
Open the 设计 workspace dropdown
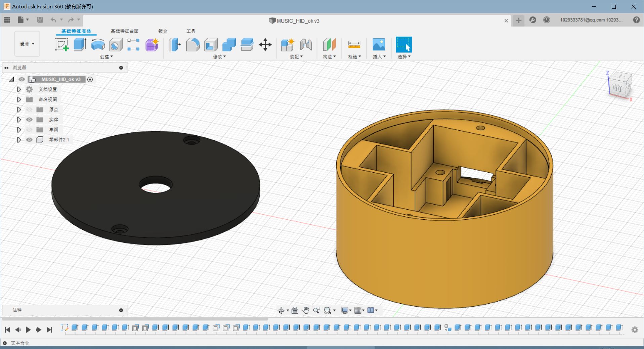[x=27, y=44]
